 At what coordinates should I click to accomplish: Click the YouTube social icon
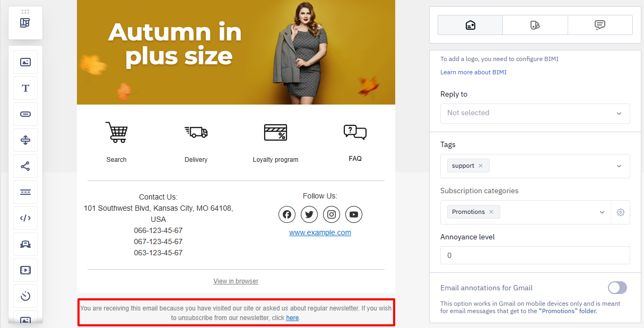pos(354,214)
